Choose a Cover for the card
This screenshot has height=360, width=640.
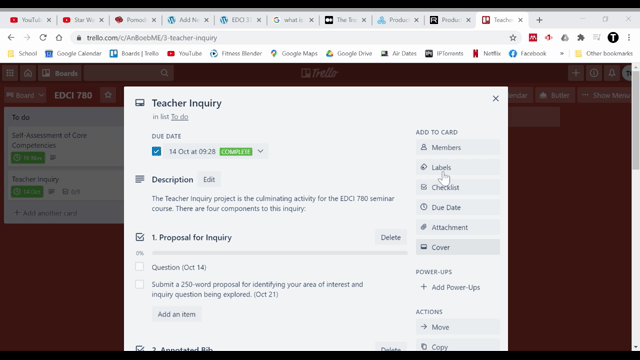pyautogui.click(x=458, y=247)
